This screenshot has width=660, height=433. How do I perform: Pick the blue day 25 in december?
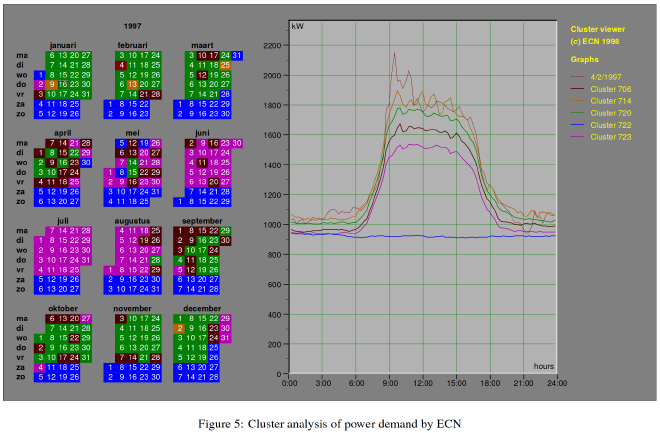[214, 348]
